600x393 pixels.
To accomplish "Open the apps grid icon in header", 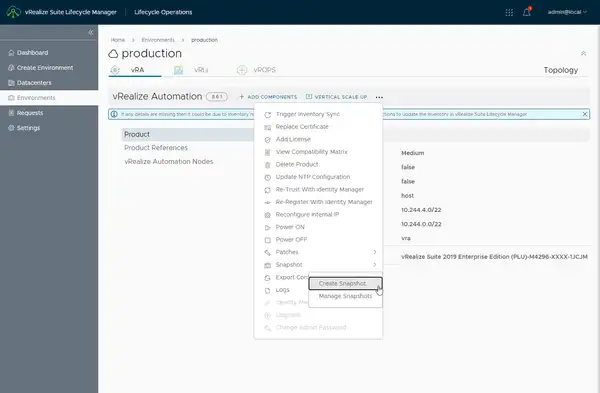I will 509,12.
